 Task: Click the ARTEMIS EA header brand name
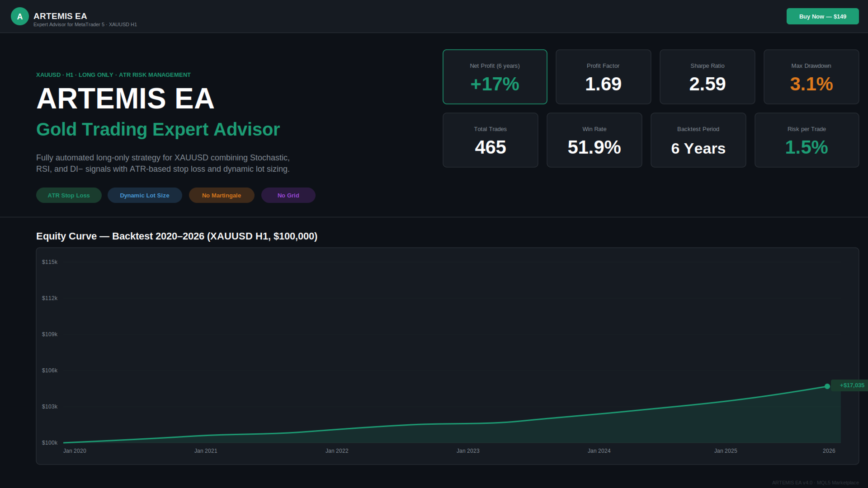tap(60, 16)
